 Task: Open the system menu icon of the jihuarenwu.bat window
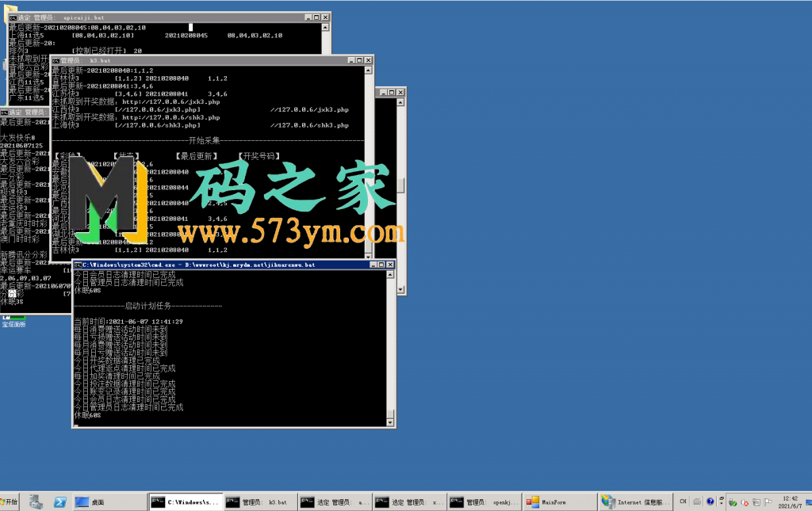click(x=79, y=265)
